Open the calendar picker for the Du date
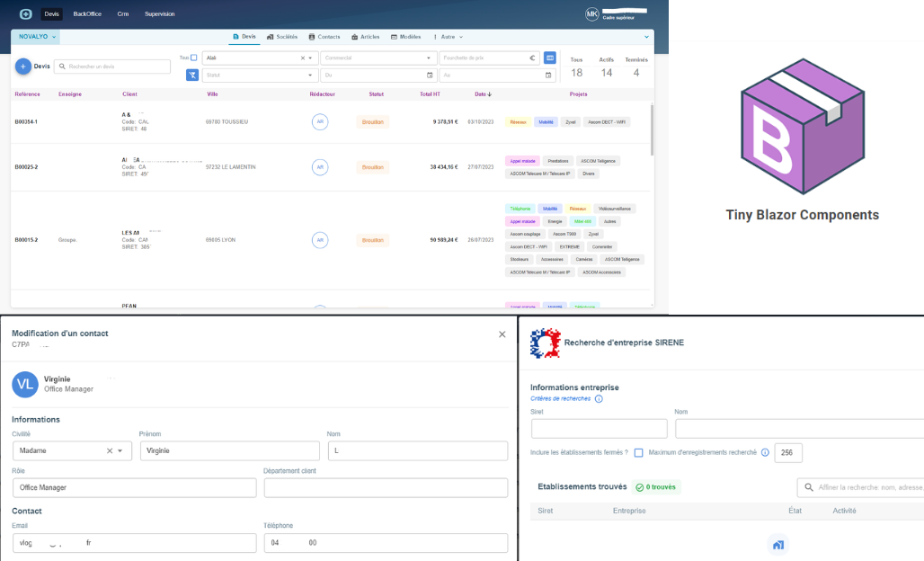 coord(430,75)
